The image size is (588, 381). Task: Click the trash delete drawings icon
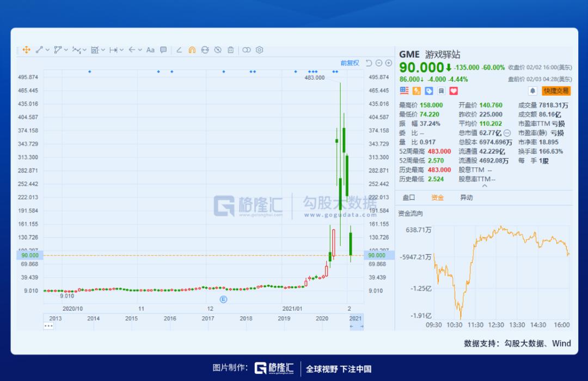231,50
